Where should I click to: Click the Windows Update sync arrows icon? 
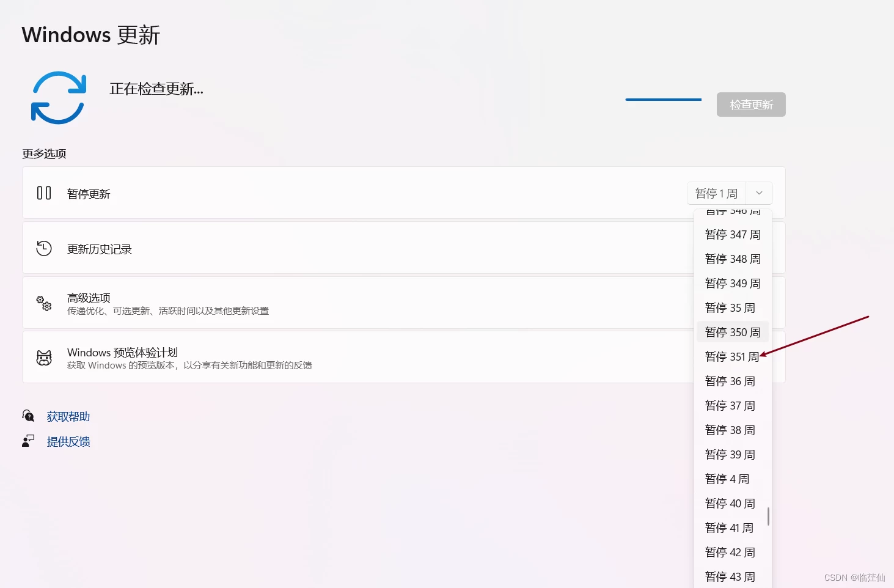(x=58, y=98)
